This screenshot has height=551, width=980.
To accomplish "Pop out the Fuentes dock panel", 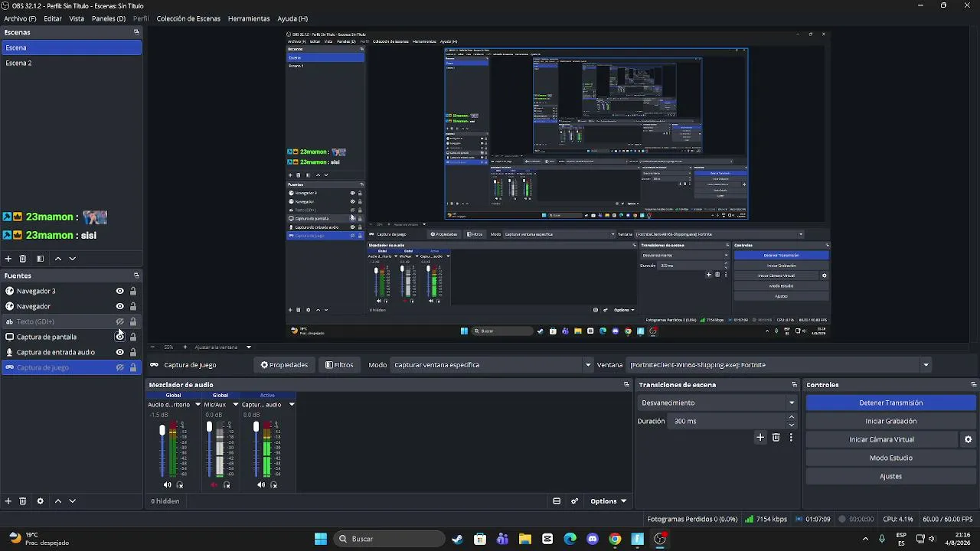I will [x=136, y=275].
